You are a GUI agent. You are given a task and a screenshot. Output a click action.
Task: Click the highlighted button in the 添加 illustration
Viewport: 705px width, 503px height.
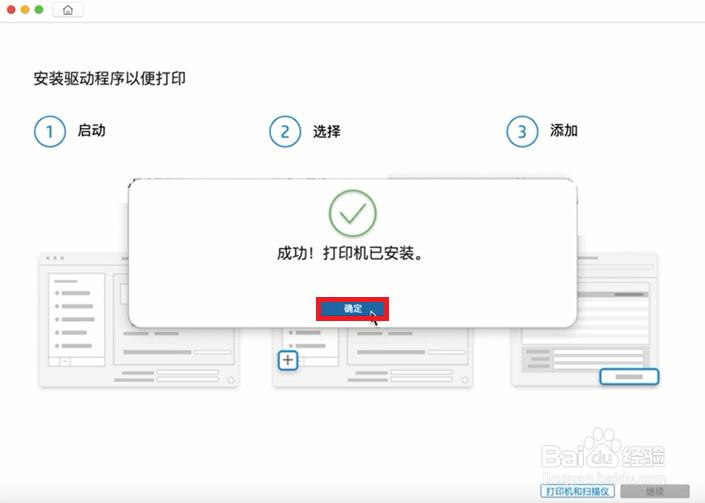tap(629, 376)
